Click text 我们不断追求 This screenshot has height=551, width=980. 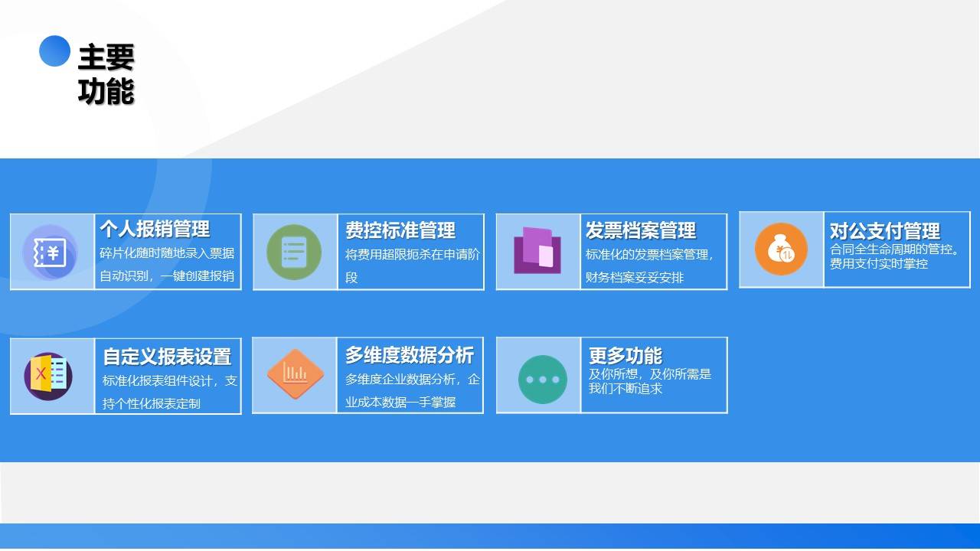click(626, 388)
